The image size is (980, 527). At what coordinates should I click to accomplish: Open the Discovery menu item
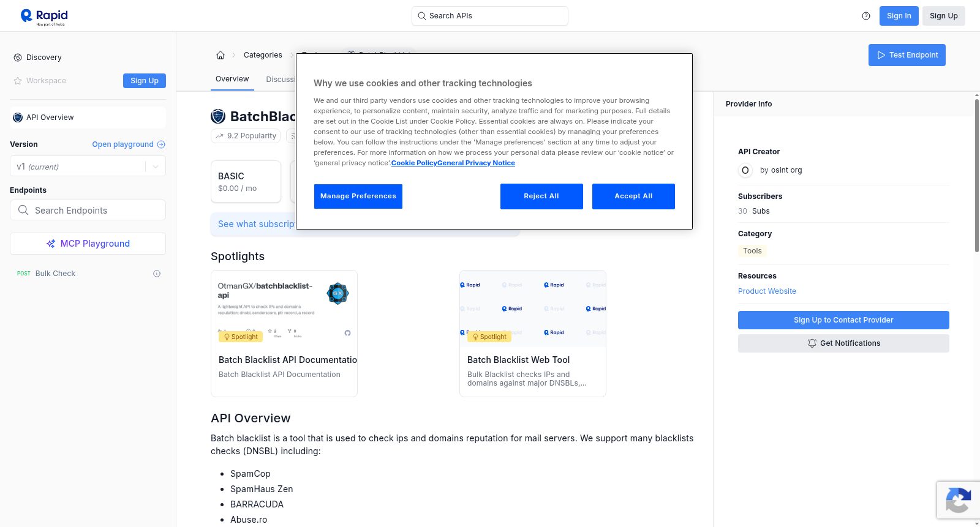coord(44,58)
